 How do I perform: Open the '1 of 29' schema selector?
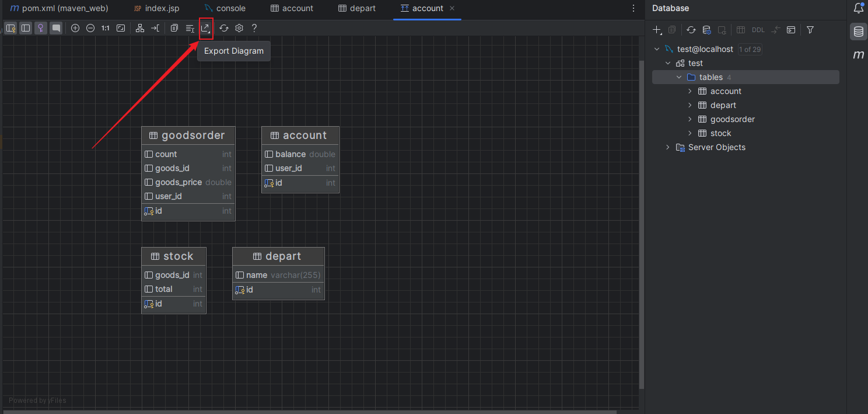click(750, 49)
